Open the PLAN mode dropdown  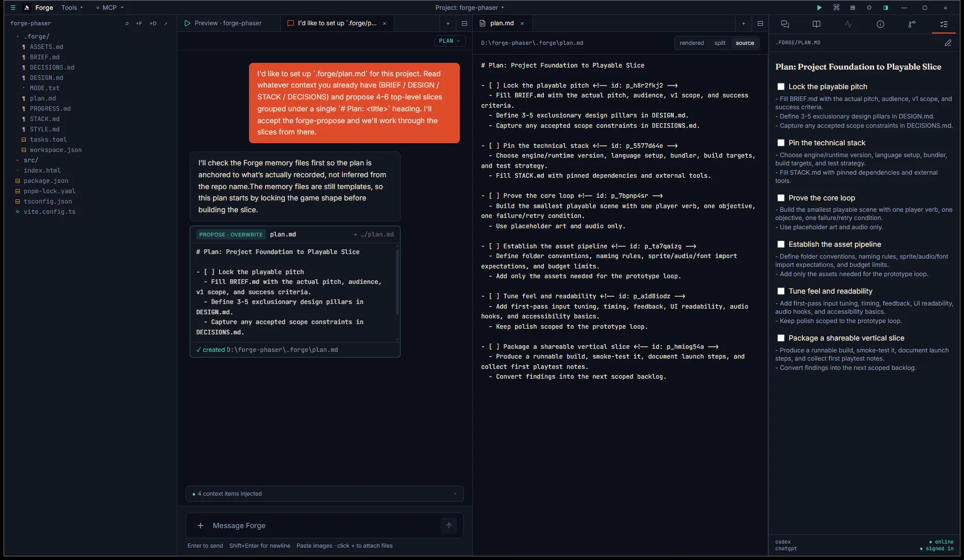pos(450,41)
